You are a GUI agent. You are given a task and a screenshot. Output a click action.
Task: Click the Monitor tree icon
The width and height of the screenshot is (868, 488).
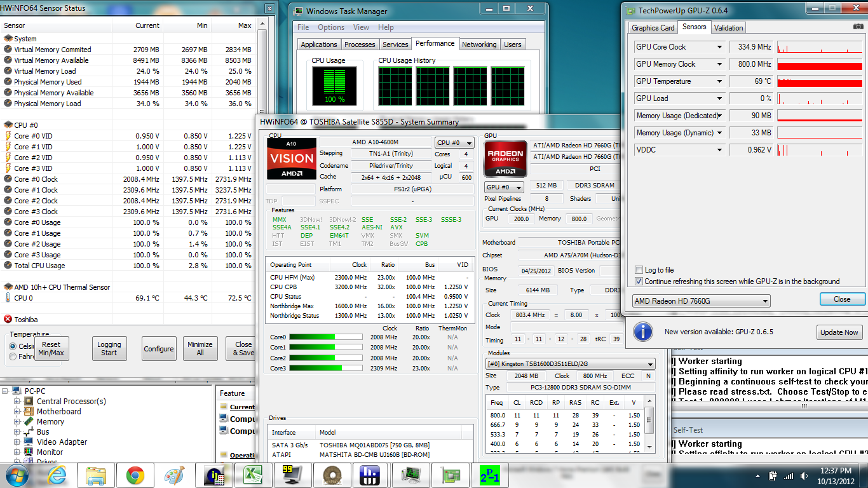[30, 452]
